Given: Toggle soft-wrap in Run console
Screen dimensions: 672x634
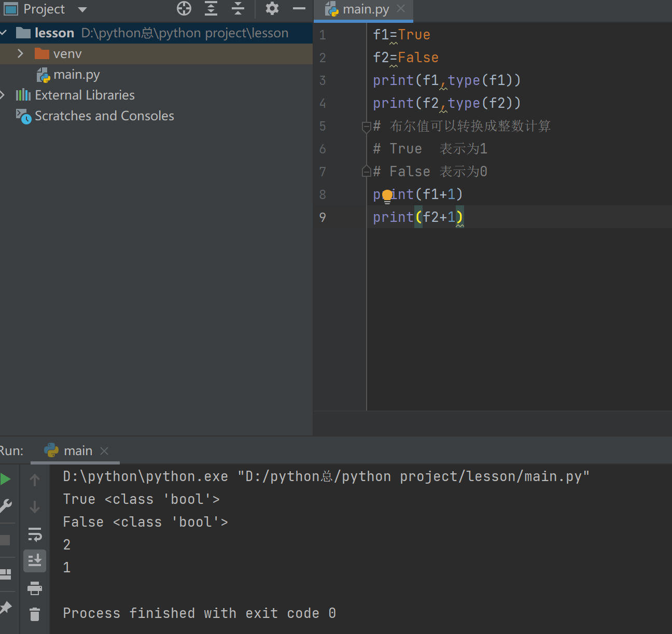Looking at the screenshot, I should [x=35, y=534].
